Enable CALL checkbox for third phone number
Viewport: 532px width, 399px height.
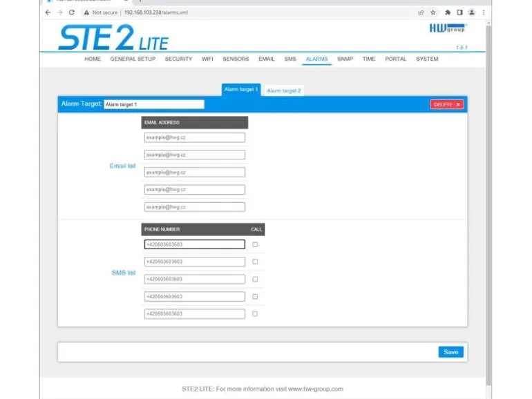pyautogui.click(x=255, y=280)
